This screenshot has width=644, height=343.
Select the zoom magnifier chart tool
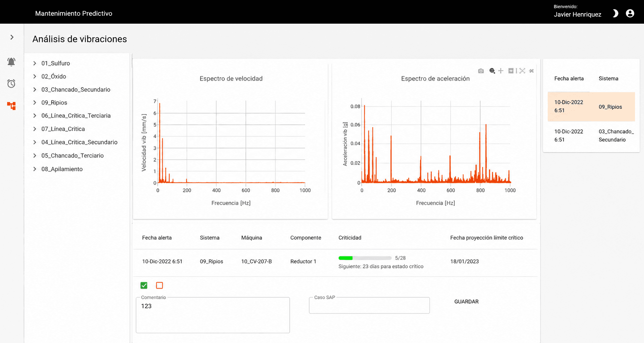pyautogui.click(x=492, y=71)
